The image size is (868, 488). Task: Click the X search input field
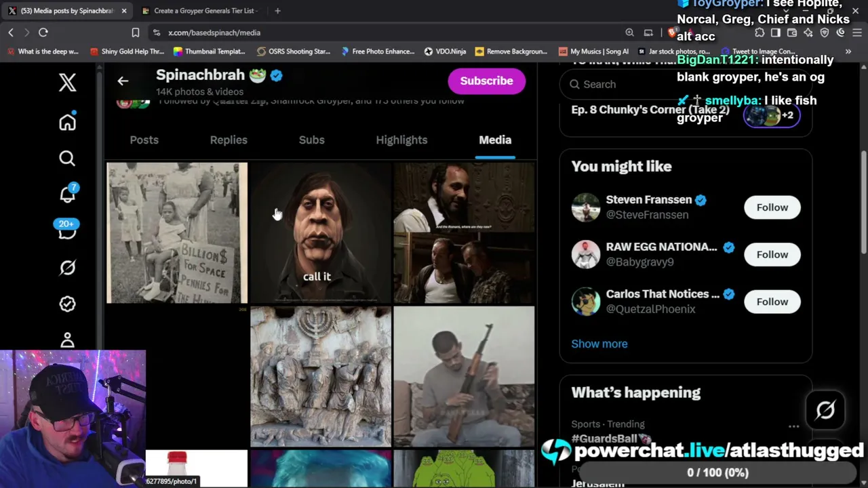tap(686, 84)
